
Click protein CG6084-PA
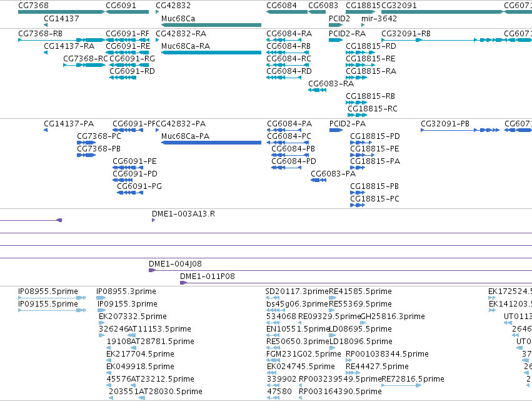(289, 124)
